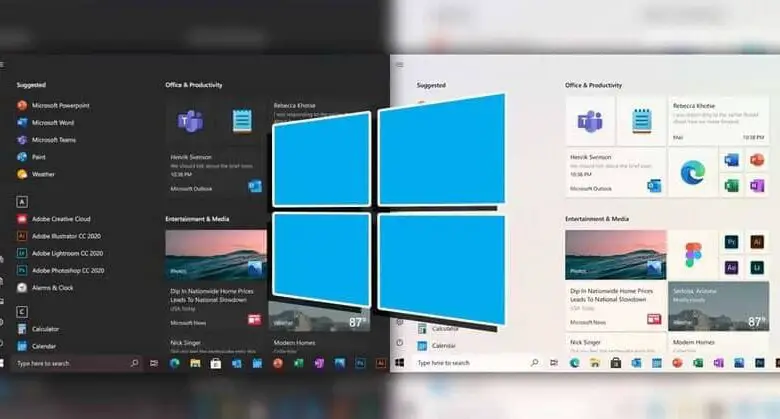Open Teams tile in dark Start menu
Viewport: 780px width, 419px height.
190,121
